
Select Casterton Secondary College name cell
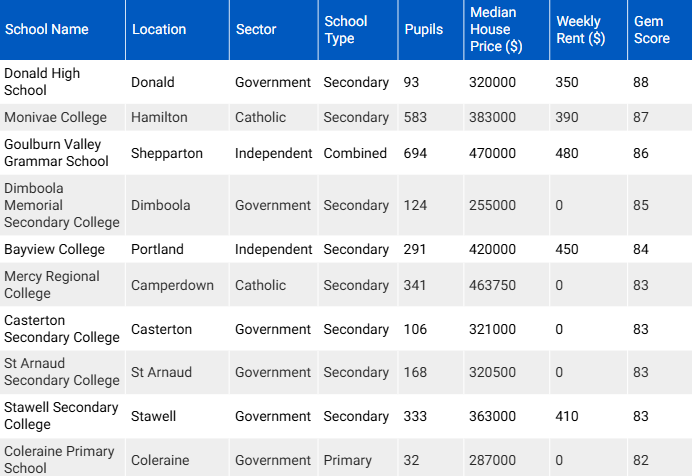coord(61,329)
